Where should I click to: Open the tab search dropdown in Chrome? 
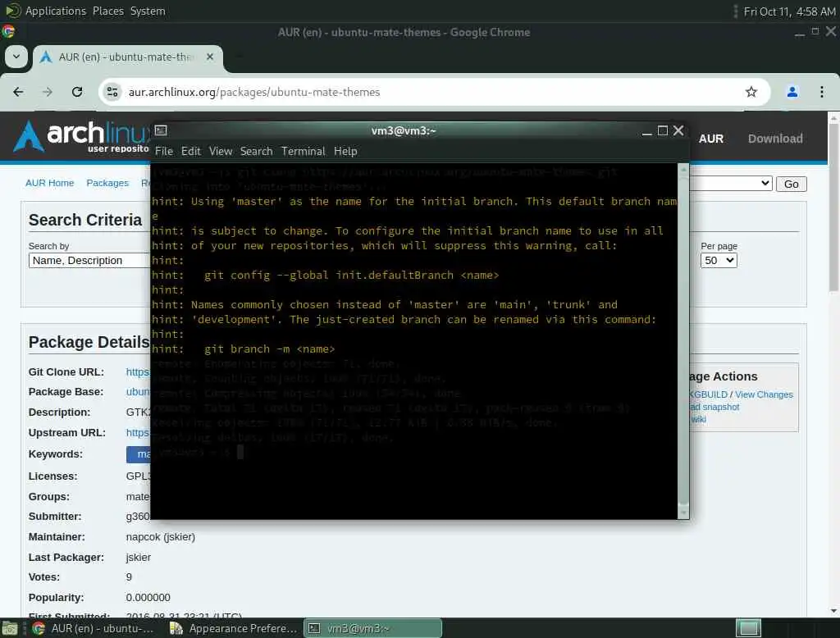tap(16, 57)
